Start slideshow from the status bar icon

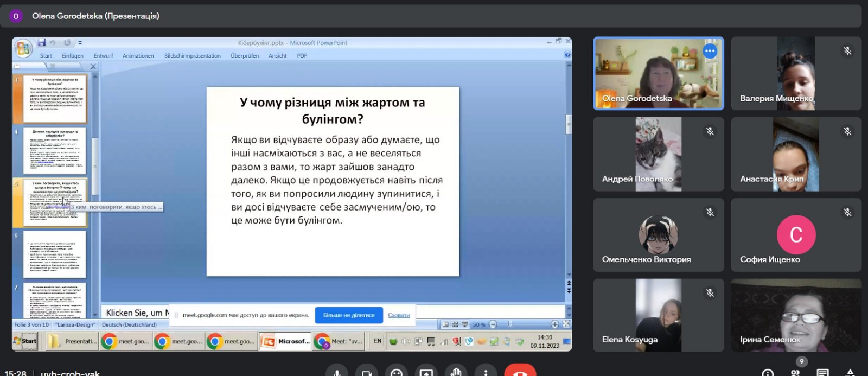click(465, 324)
